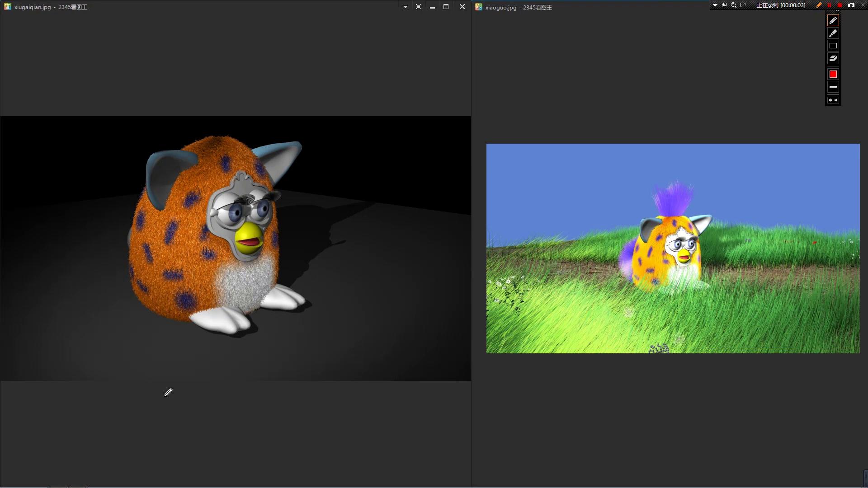Click the window-mode icon in recorder bar

(724, 5)
